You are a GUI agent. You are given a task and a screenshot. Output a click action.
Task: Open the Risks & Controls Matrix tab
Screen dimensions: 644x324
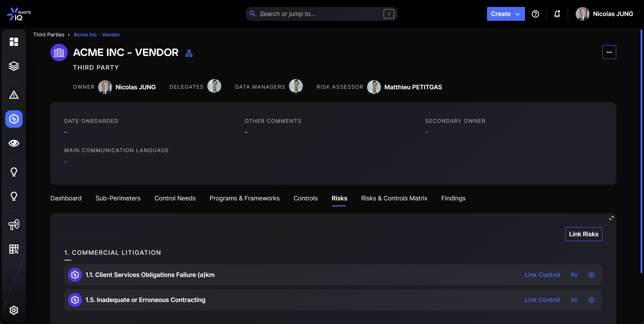[x=394, y=198]
